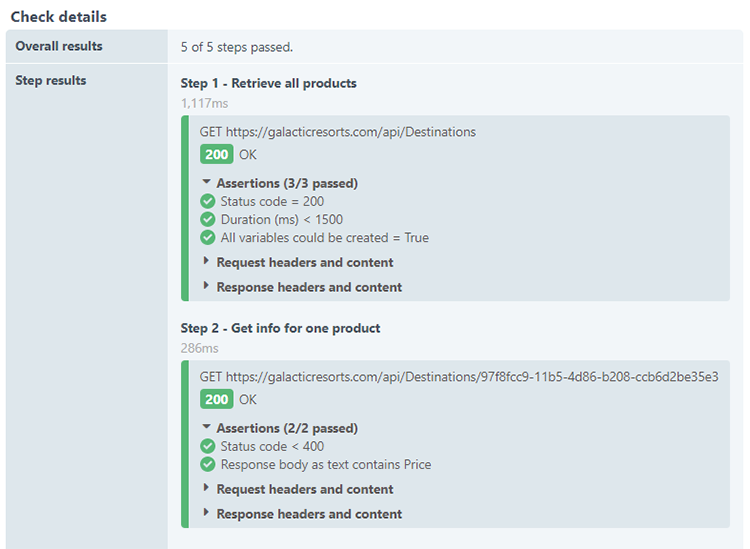Click check icon beside All variables could be created
750x549 pixels.
click(x=208, y=238)
